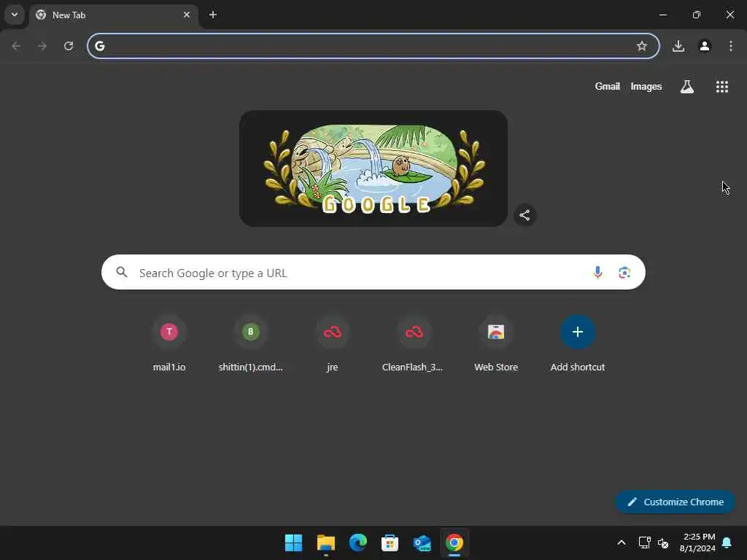Viewport: 747px width, 560px height.
Task: Open the Gmail link
Action: [608, 86]
